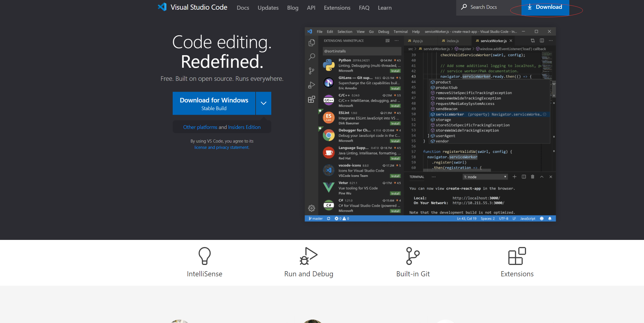Click the terminal panel collapse chevron
This screenshot has height=323, width=644.
[542, 177]
